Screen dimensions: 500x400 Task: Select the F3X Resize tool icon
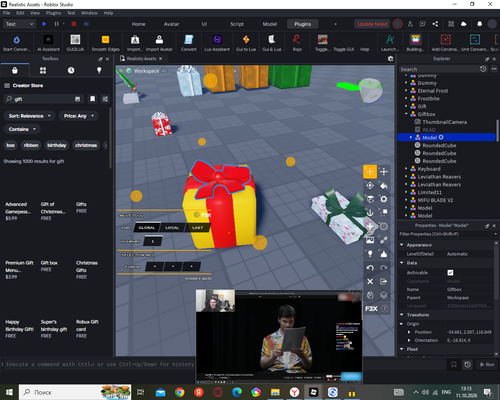point(384,172)
